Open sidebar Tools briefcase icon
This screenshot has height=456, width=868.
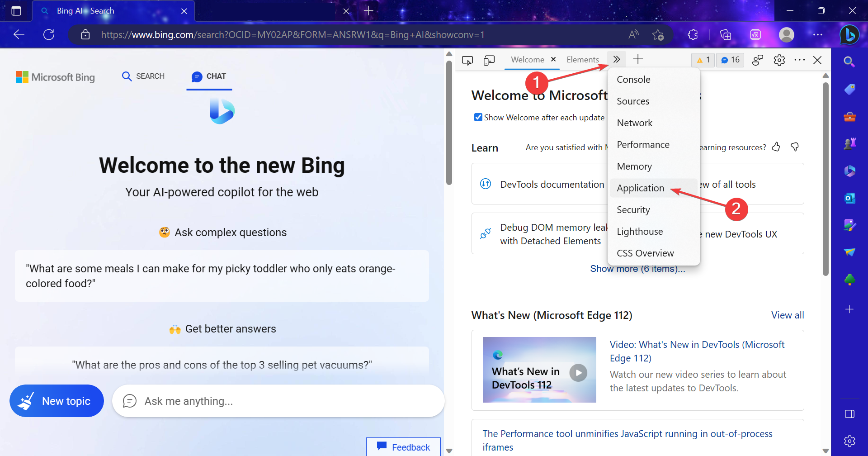click(x=849, y=117)
